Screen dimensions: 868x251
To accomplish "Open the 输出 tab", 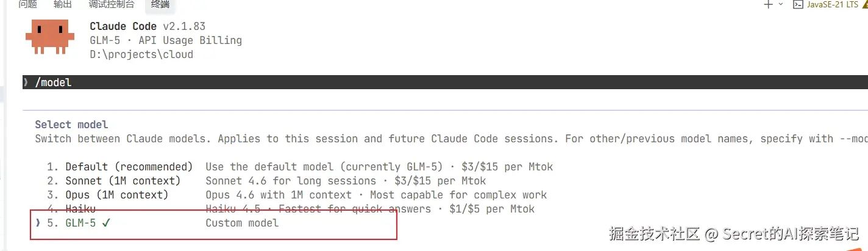I will click(x=62, y=5).
